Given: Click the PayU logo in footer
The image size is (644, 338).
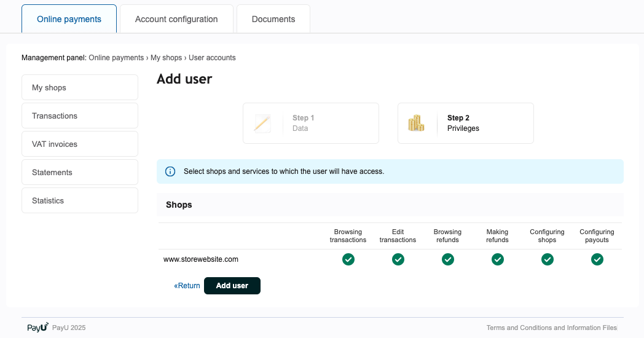Looking at the screenshot, I should (37, 328).
